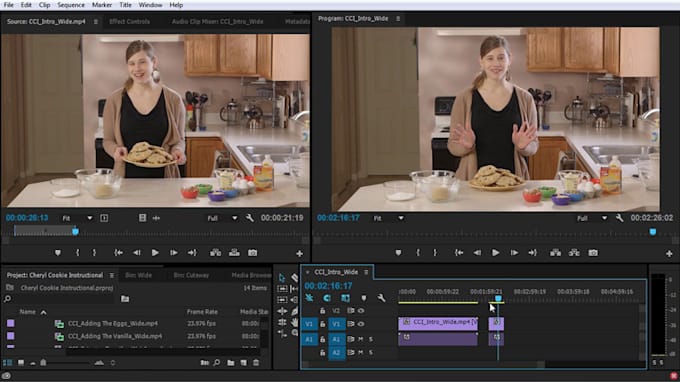This screenshot has width=680, height=382.
Task: Select the Zoom tool
Action: coord(294,333)
